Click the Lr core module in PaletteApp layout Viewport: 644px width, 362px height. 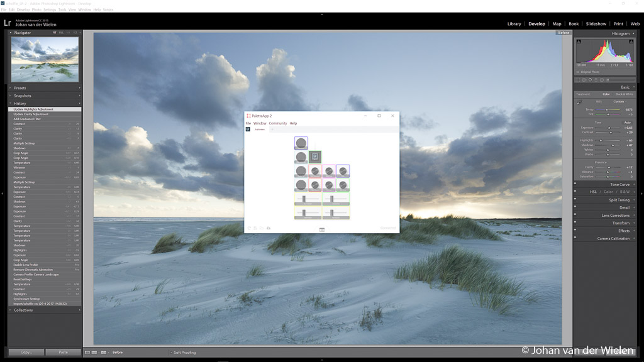[315, 156]
